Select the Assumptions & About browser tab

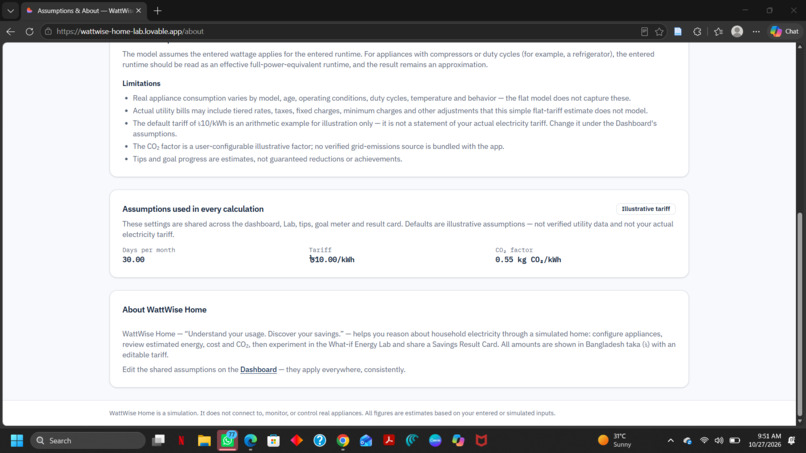coord(84,10)
